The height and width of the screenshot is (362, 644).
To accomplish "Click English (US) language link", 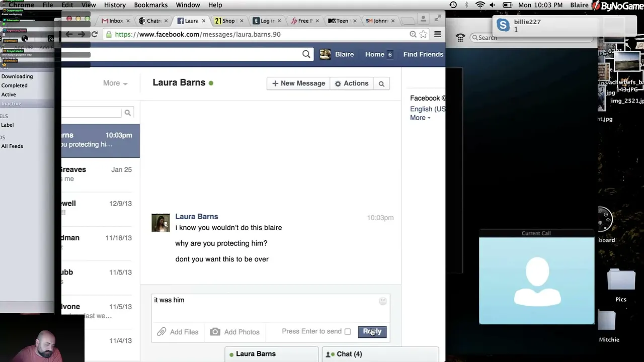I will coord(428,109).
